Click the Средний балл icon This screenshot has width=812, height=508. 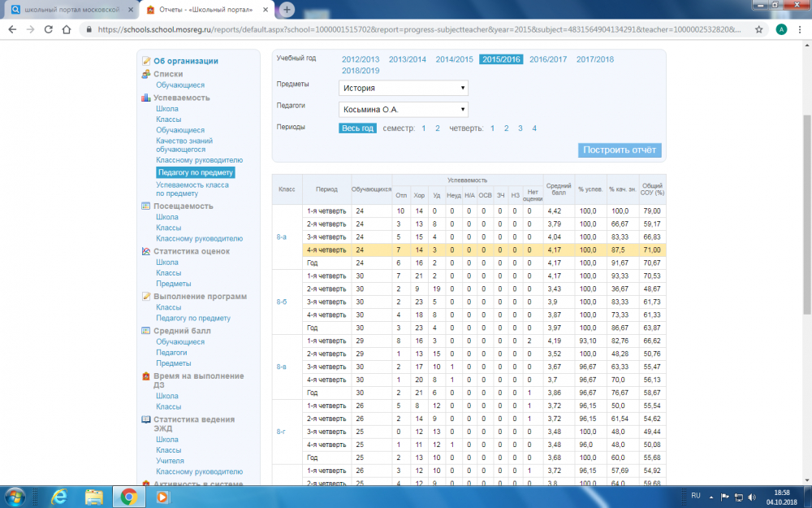(146, 330)
